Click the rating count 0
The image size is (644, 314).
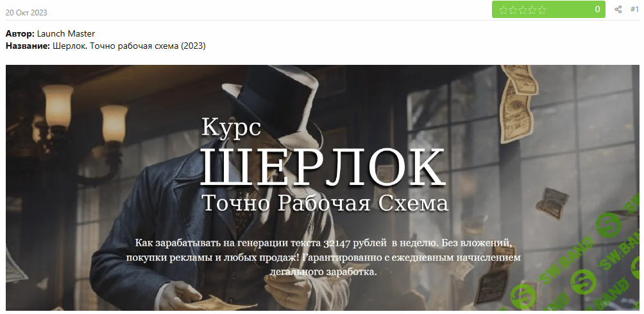(598, 10)
